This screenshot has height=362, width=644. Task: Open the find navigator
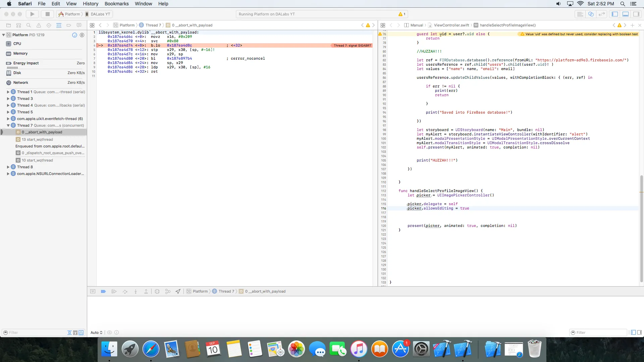(x=29, y=25)
